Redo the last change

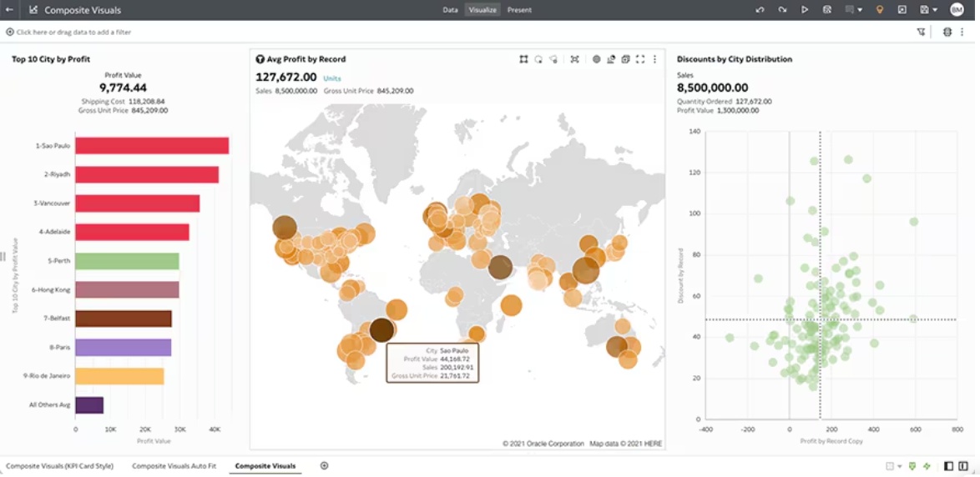tap(782, 10)
